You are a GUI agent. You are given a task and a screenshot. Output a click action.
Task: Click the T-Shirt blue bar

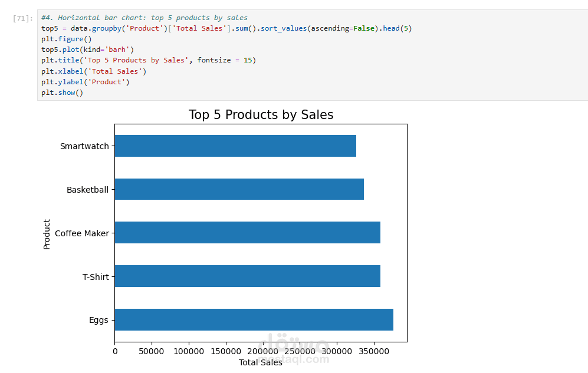[x=247, y=276]
